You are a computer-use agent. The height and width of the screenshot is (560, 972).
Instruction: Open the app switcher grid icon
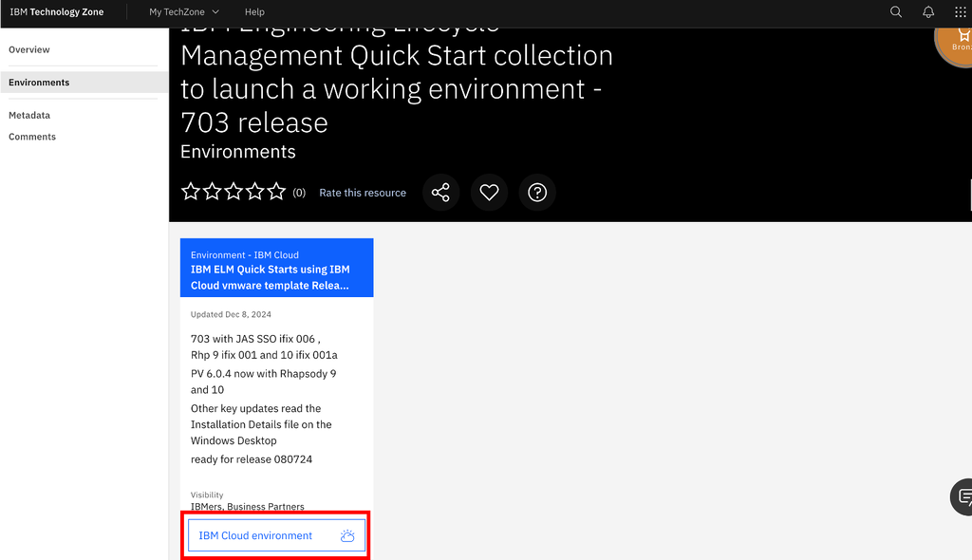961,11
